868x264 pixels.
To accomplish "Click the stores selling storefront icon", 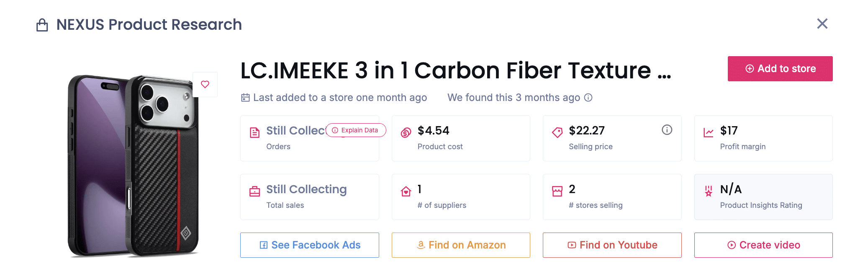I will coord(557,192).
